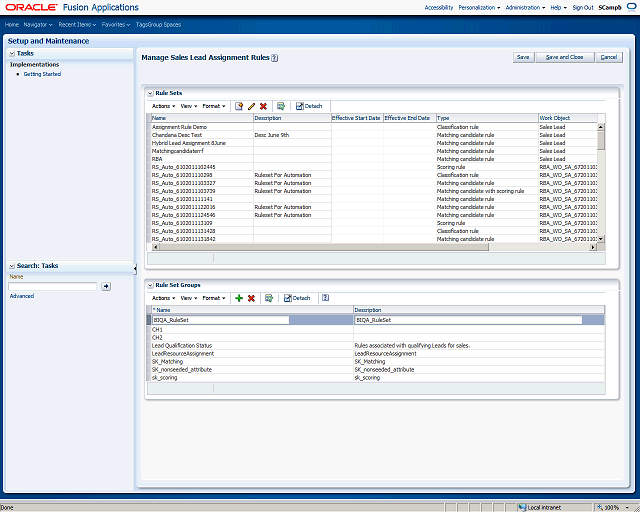Select the Lead Qualification Status group row
The height and width of the screenshot is (512, 640).
coord(378,346)
